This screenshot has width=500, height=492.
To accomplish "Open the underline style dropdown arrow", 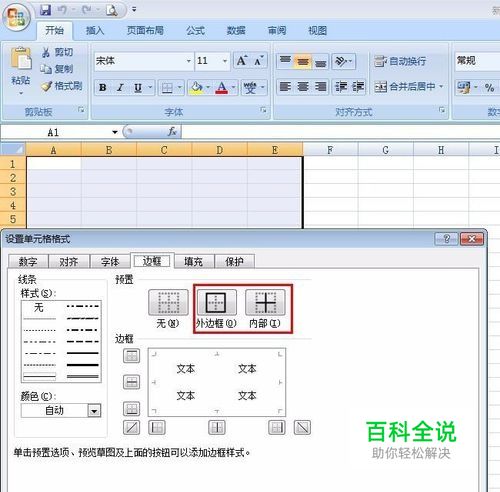I will click(x=150, y=87).
